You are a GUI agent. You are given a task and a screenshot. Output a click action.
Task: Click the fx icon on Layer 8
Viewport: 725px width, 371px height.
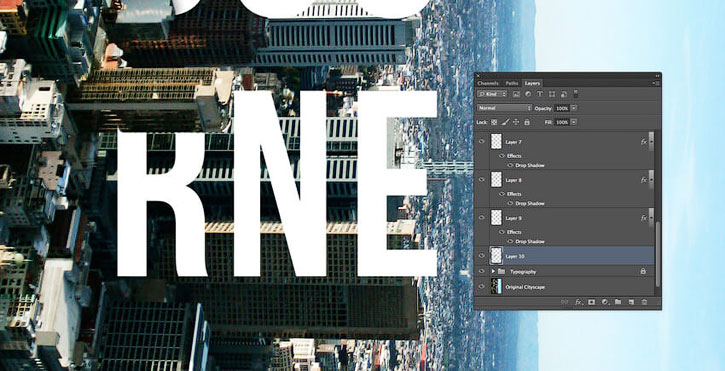(x=644, y=180)
